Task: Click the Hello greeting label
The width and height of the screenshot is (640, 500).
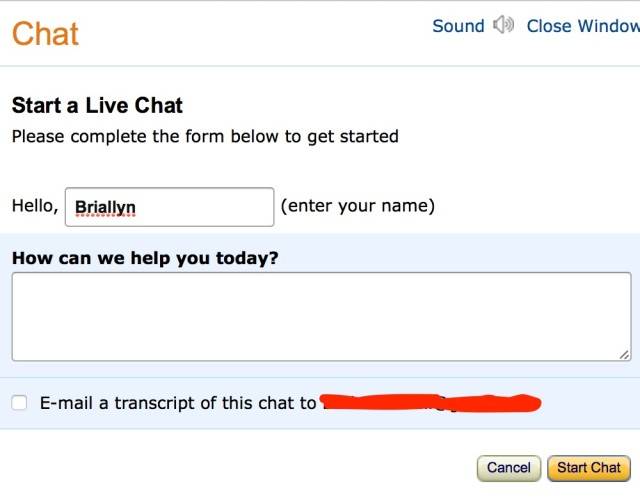Action: 34,206
